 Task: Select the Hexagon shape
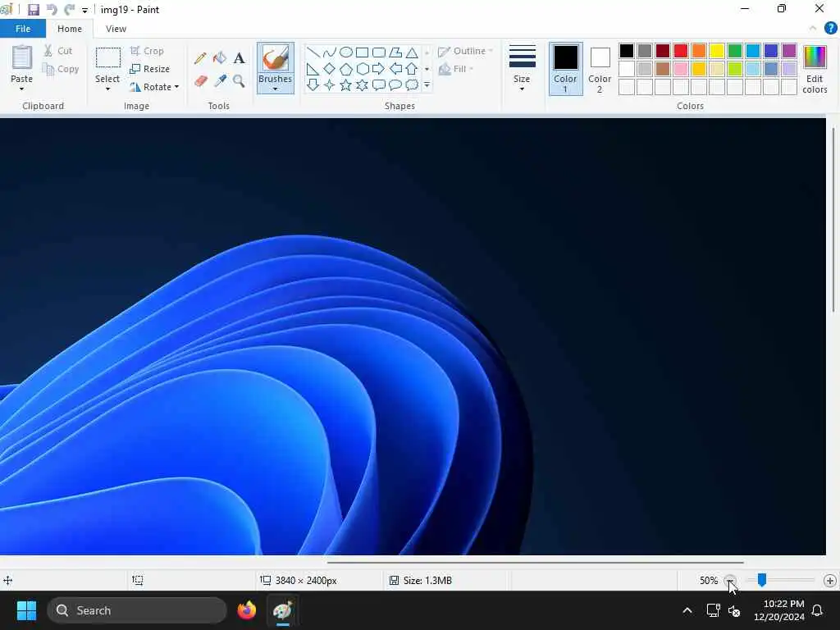[362, 69]
